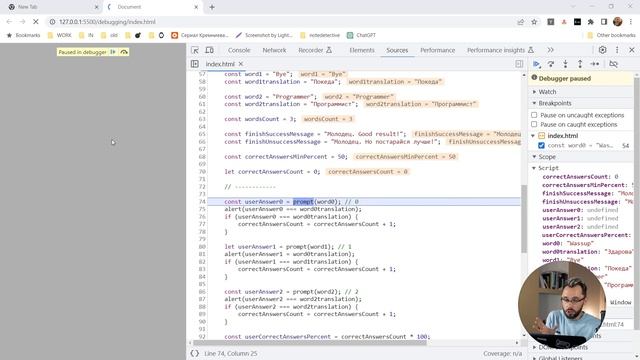Viewport: 640px width, 360px height.
Task: Click Step out of current function
Action: pos(580,64)
